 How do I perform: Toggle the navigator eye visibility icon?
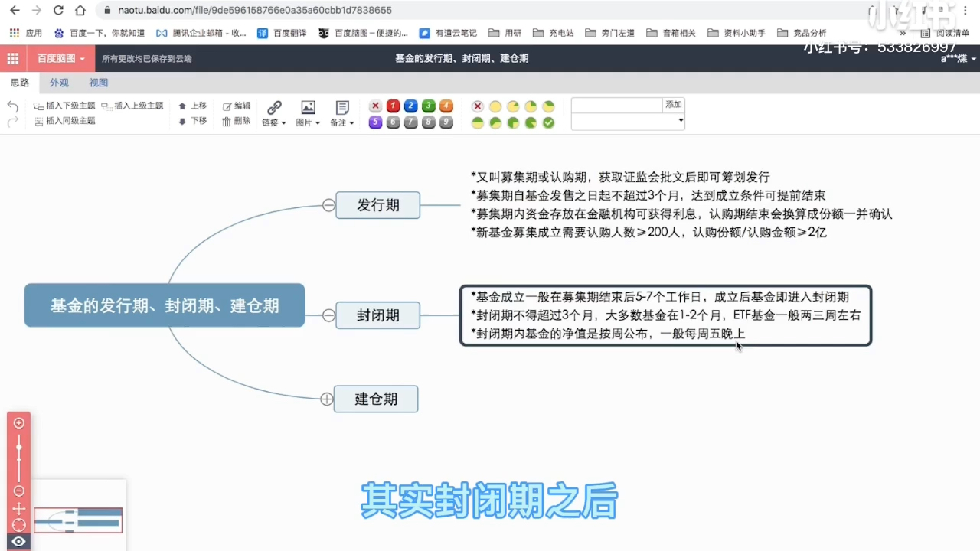tap(19, 542)
